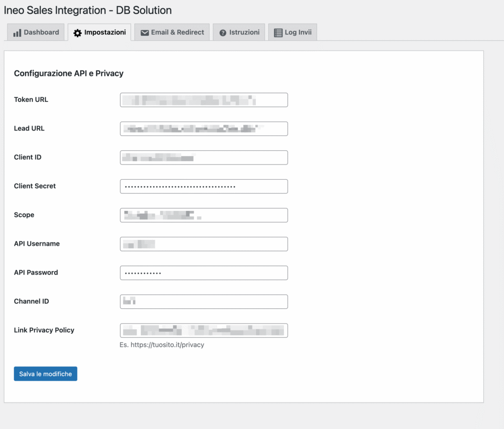Click the 'Ineo Sales Integration - DB Solution' title

click(88, 10)
